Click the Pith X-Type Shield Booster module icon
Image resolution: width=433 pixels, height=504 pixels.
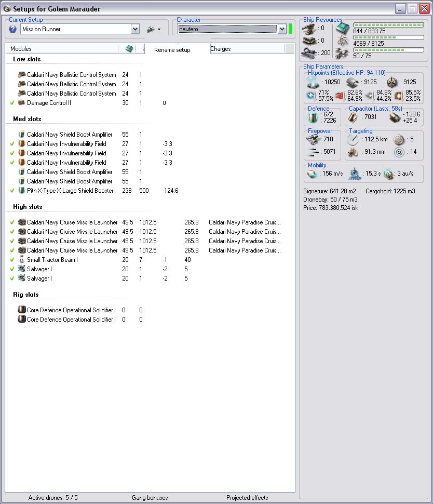pyautogui.click(x=21, y=190)
